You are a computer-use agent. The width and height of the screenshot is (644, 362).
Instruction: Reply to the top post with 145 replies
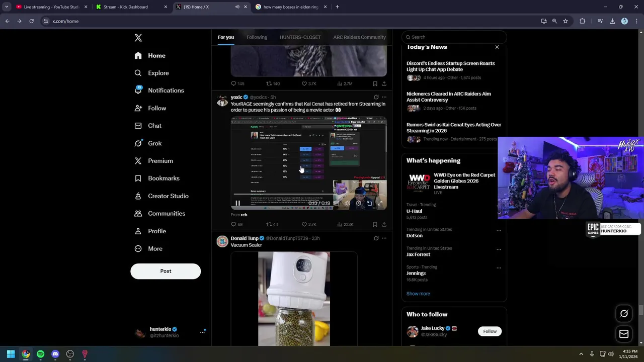point(237,83)
